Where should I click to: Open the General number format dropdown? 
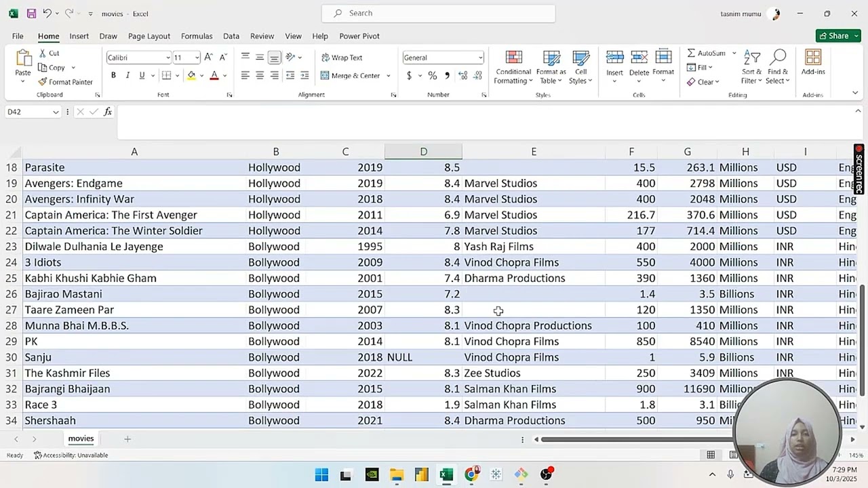pos(481,58)
